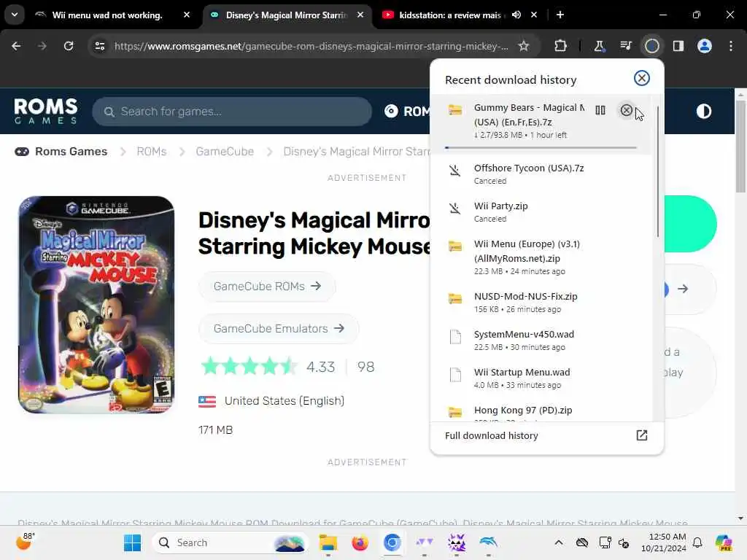747x560 pixels.
Task: Reload the current page
Action: (69, 46)
